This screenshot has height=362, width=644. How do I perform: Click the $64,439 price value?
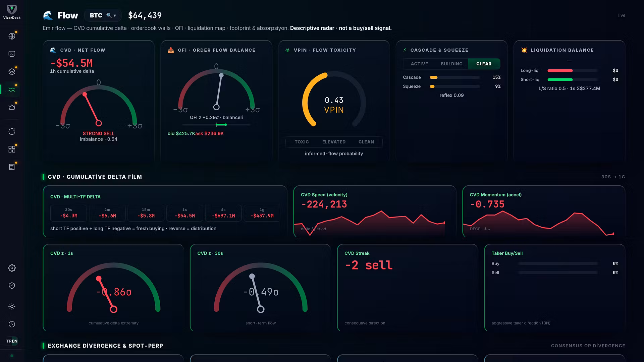click(x=145, y=15)
